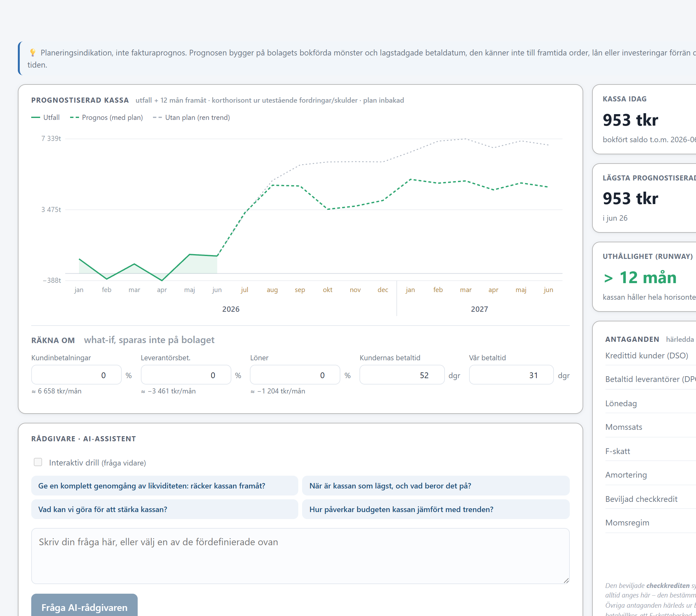The image size is (696, 616).
Task: Select 'Vad kan vi göra' question
Action: 164,510
